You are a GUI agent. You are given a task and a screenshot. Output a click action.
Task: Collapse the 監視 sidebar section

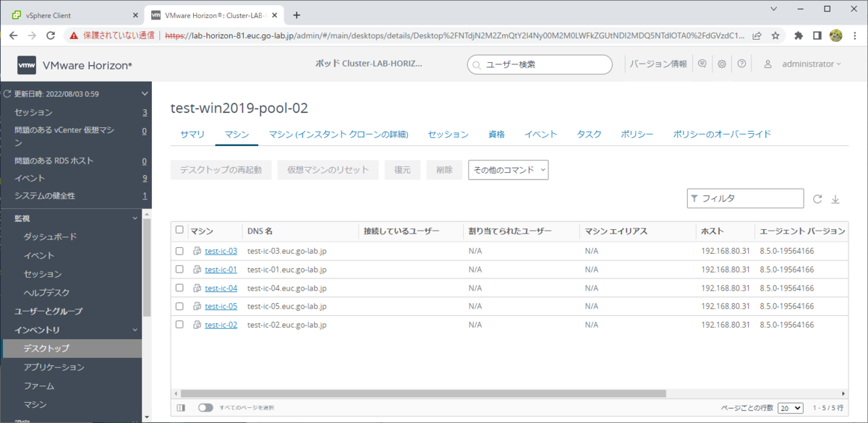click(x=135, y=218)
